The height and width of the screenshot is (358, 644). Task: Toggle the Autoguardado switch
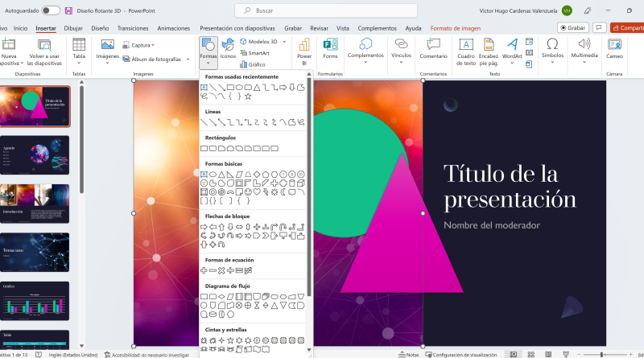coord(51,10)
